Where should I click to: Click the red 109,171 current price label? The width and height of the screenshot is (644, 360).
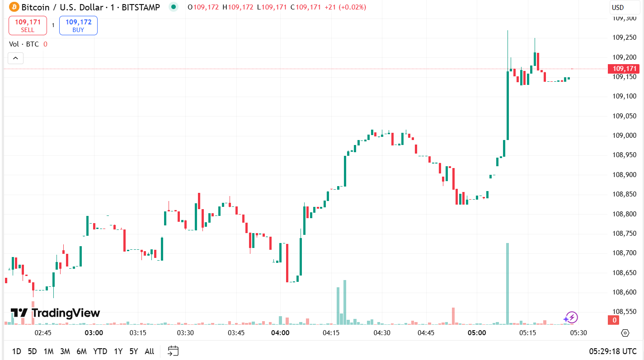pos(624,69)
